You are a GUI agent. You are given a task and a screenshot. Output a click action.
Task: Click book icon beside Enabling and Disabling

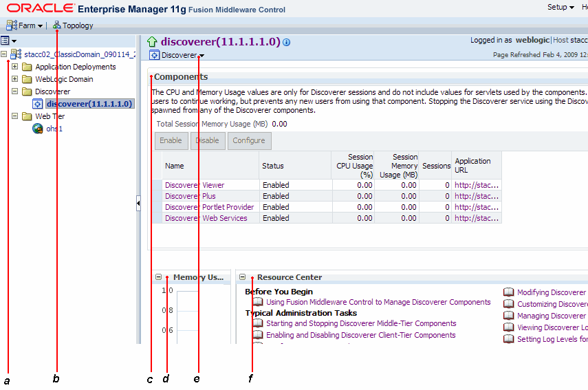(x=258, y=334)
